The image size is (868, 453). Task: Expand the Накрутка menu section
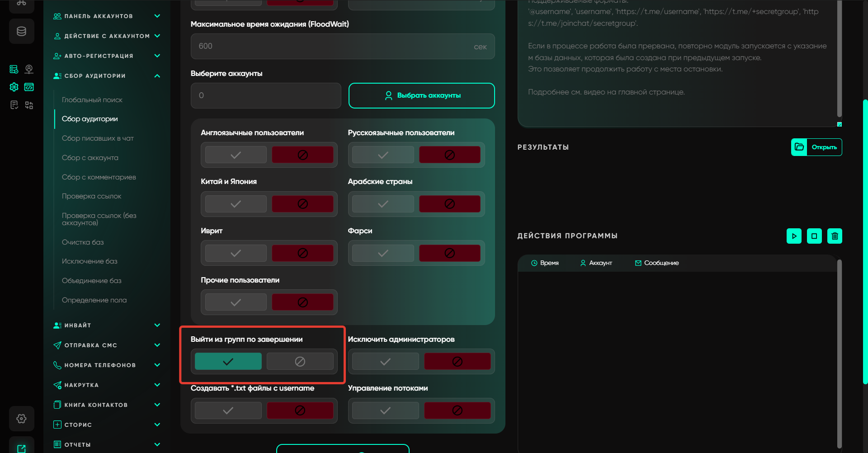click(157, 385)
